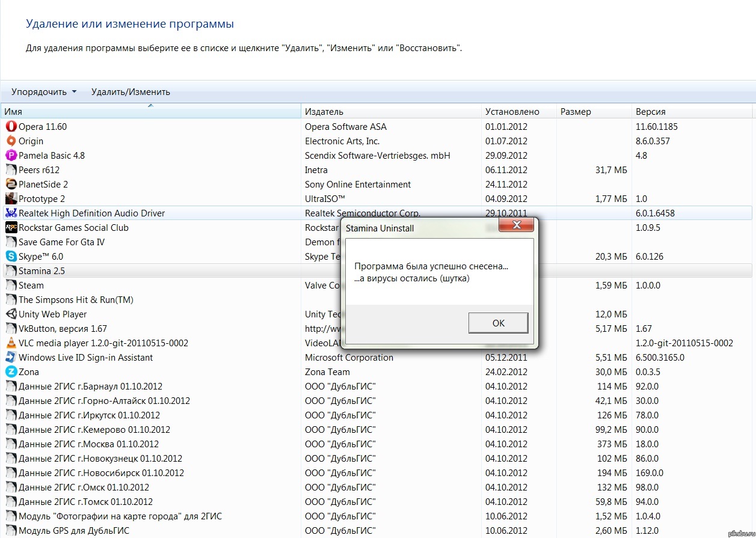756x538 pixels.
Task: Close the Stamina Uninstall dialog
Action: coord(515,226)
